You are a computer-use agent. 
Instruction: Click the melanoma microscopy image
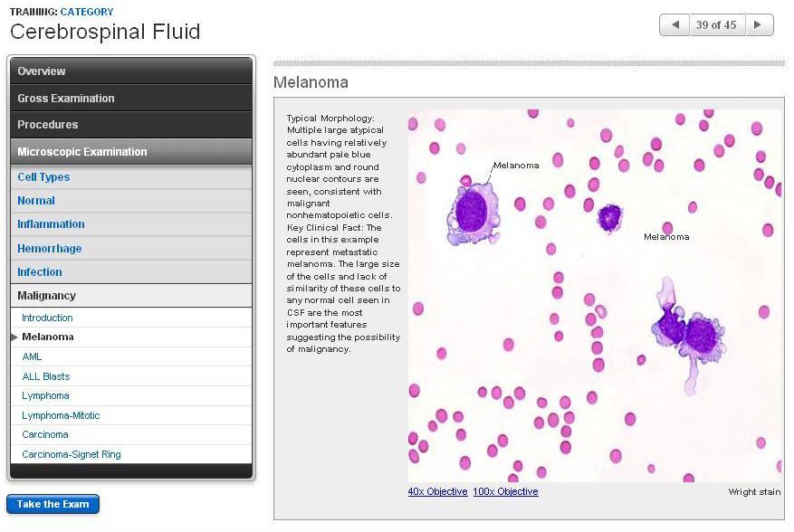[594, 296]
